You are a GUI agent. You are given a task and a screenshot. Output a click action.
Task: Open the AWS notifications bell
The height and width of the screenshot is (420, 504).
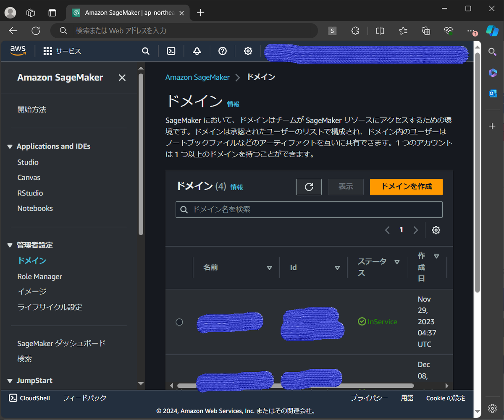tap(197, 51)
